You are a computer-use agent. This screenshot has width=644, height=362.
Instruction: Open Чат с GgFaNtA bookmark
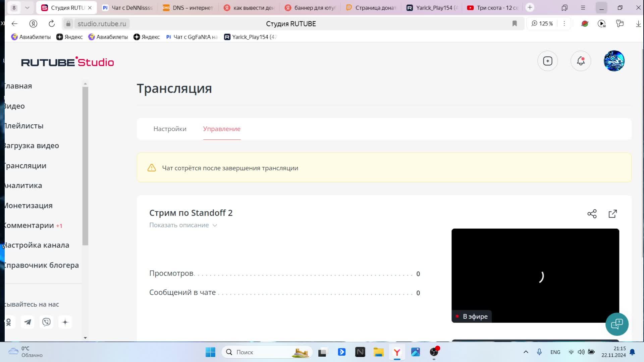coord(192,37)
